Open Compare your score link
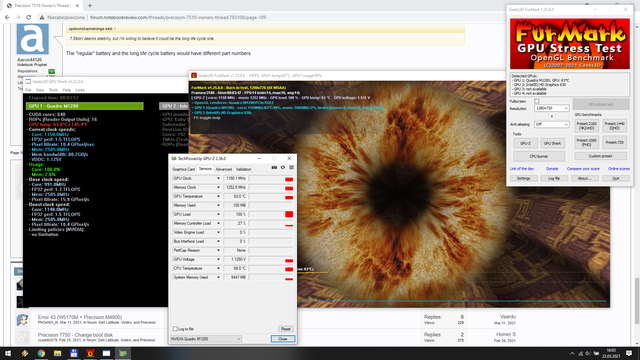The width and height of the screenshot is (640, 360). [x=583, y=169]
